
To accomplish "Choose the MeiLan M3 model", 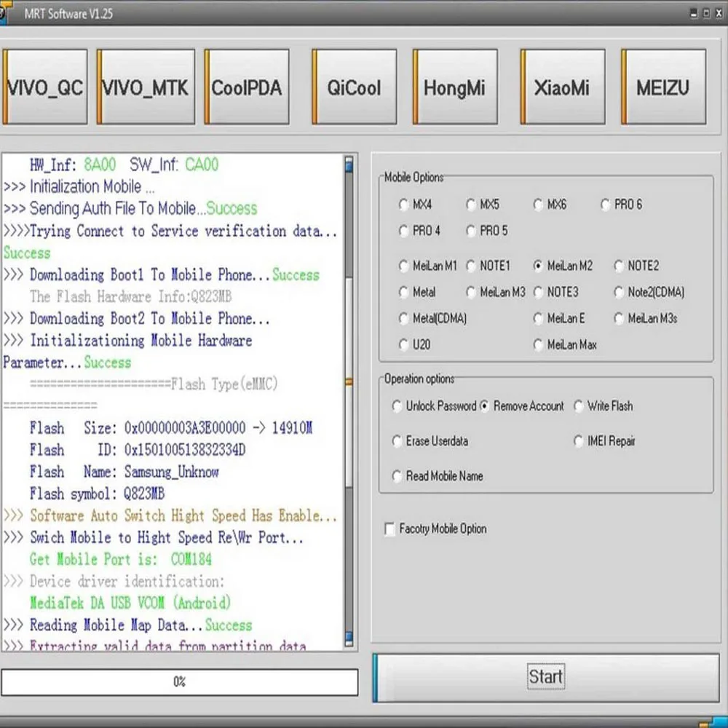I will click(495, 292).
